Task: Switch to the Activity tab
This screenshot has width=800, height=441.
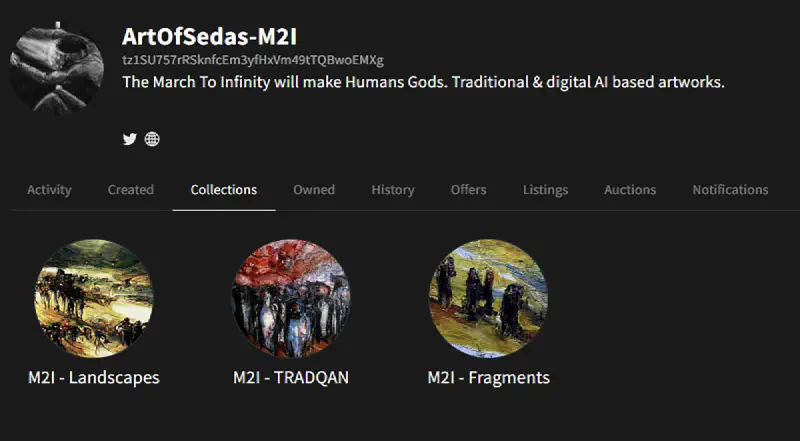Action: tap(49, 190)
